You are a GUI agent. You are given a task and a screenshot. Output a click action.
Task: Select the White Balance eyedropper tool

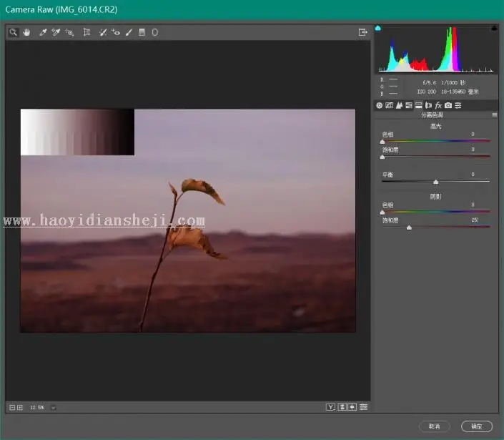pyautogui.click(x=43, y=32)
